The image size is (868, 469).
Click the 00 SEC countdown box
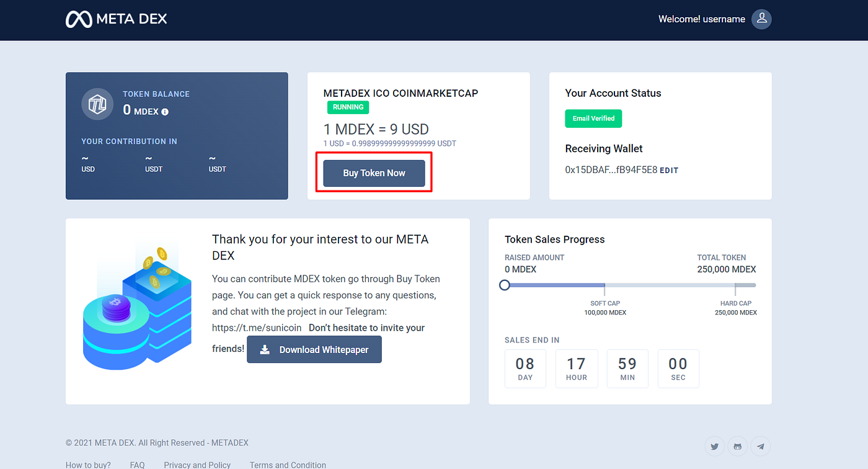click(678, 368)
